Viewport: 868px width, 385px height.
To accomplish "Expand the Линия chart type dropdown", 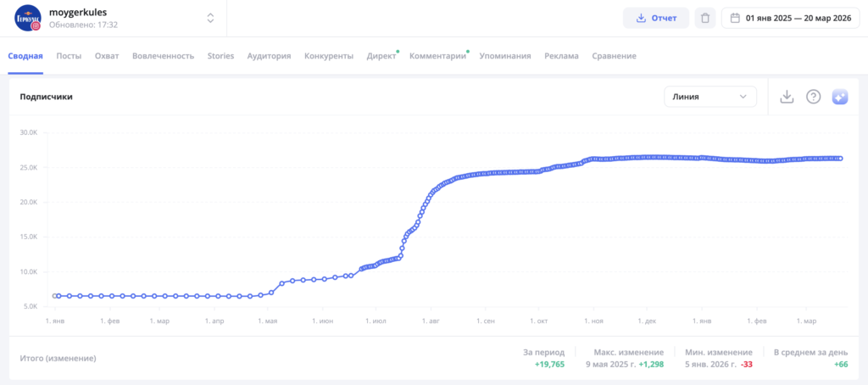I will click(x=709, y=97).
